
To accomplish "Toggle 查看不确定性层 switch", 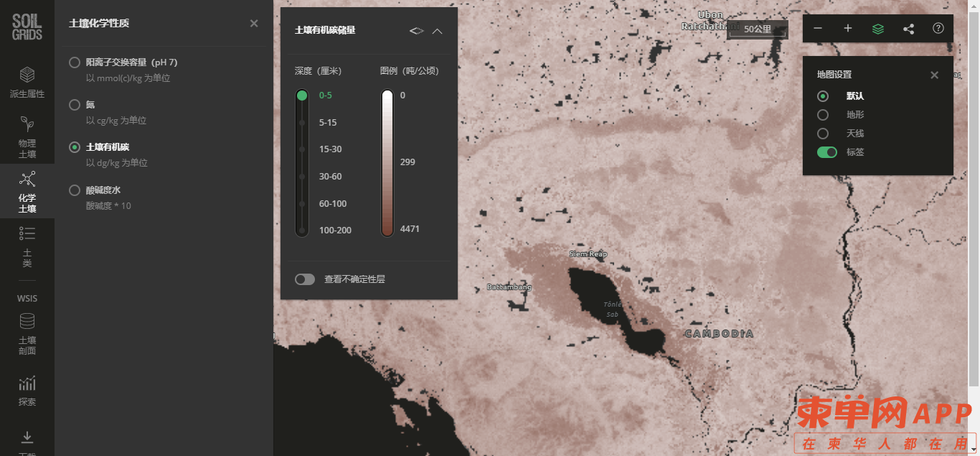I will click(x=305, y=279).
